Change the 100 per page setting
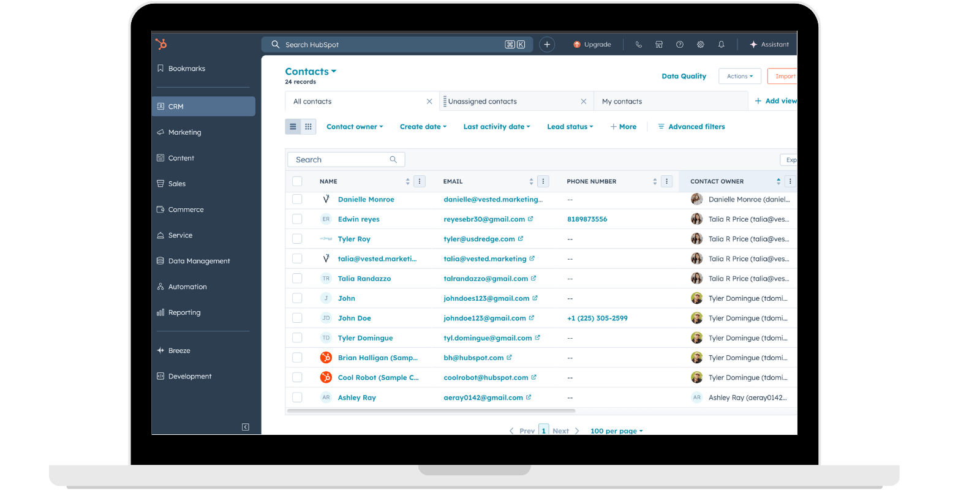The image size is (980, 490). [x=617, y=431]
